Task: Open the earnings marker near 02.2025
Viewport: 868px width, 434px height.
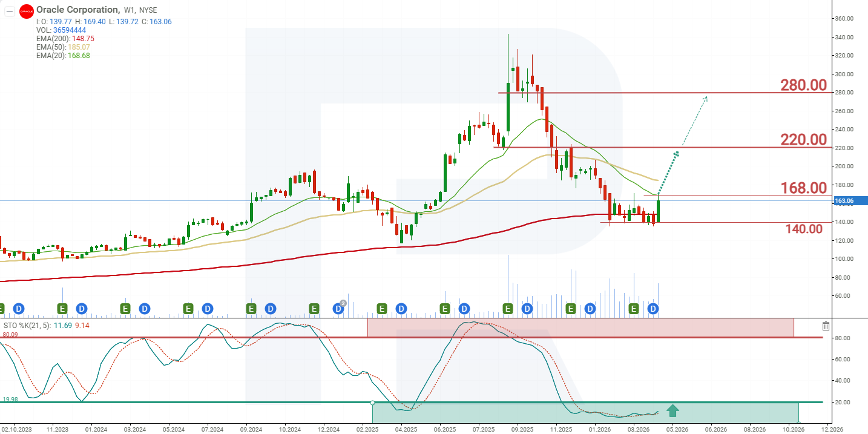Action: click(382, 309)
